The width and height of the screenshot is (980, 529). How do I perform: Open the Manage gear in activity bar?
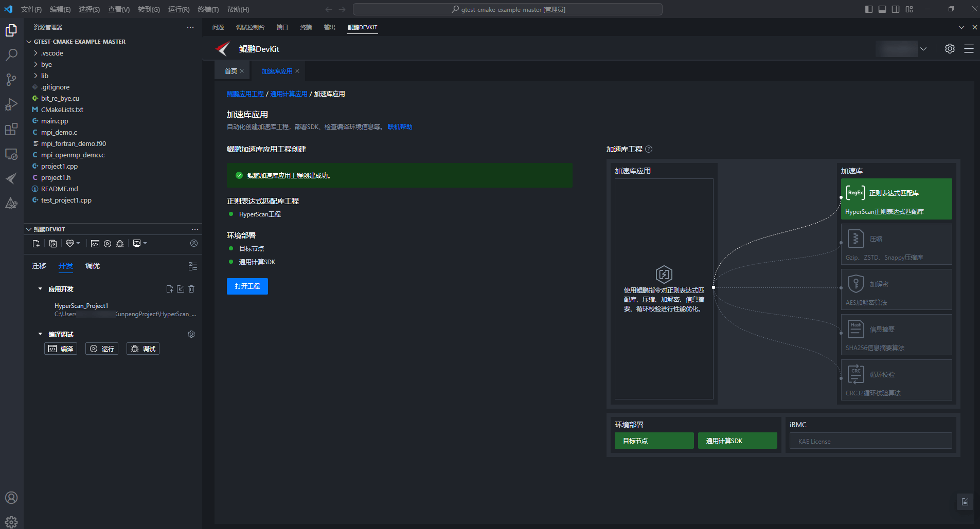(x=11, y=522)
